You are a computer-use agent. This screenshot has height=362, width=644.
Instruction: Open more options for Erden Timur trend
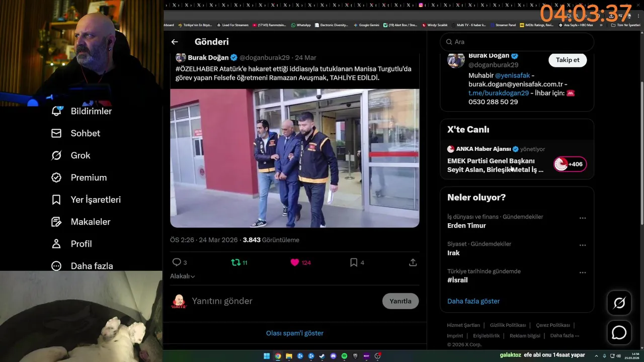click(x=583, y=218)
